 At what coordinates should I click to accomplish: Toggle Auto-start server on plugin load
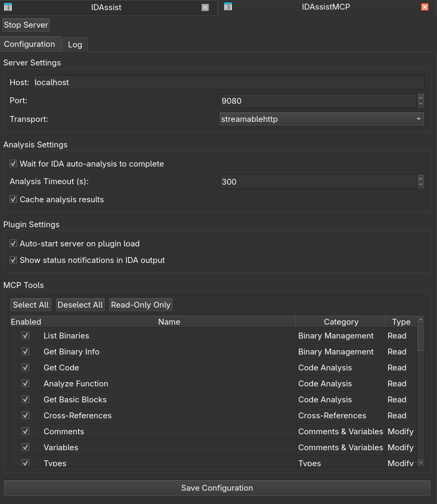coord(13,243)
